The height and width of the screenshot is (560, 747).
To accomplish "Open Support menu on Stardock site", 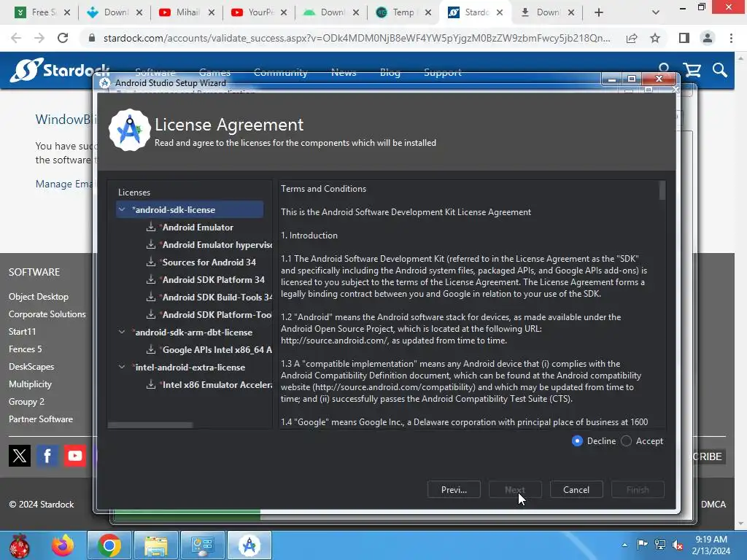I will [443, 72].
